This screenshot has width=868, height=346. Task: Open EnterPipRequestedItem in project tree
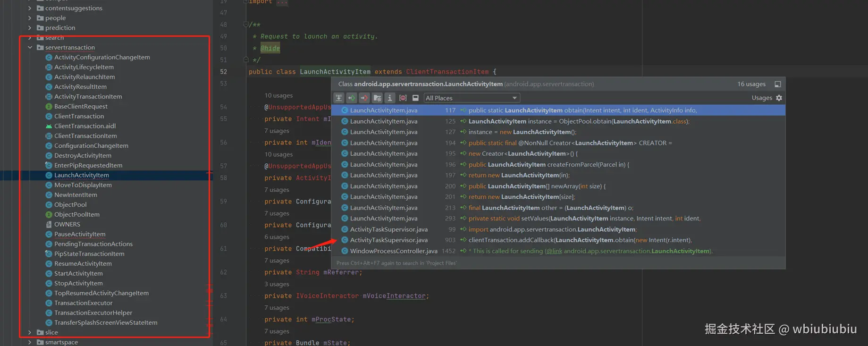[x=88, y=165]
